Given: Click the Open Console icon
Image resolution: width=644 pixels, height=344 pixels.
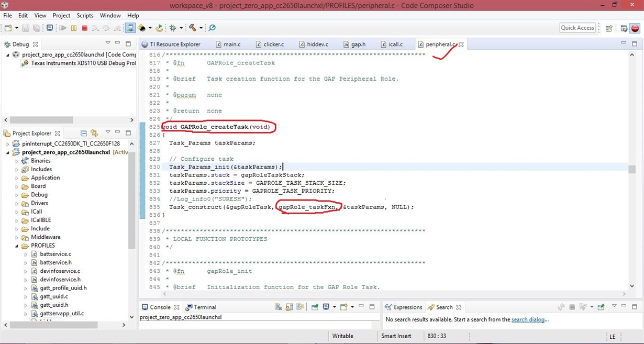Looking at the screenshot, I should pos(343,307).
